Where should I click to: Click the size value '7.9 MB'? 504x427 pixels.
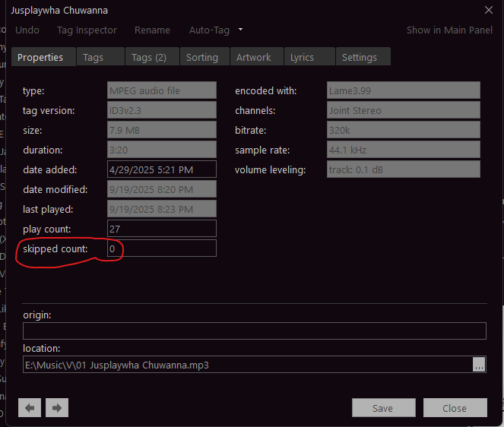(162, 130)
